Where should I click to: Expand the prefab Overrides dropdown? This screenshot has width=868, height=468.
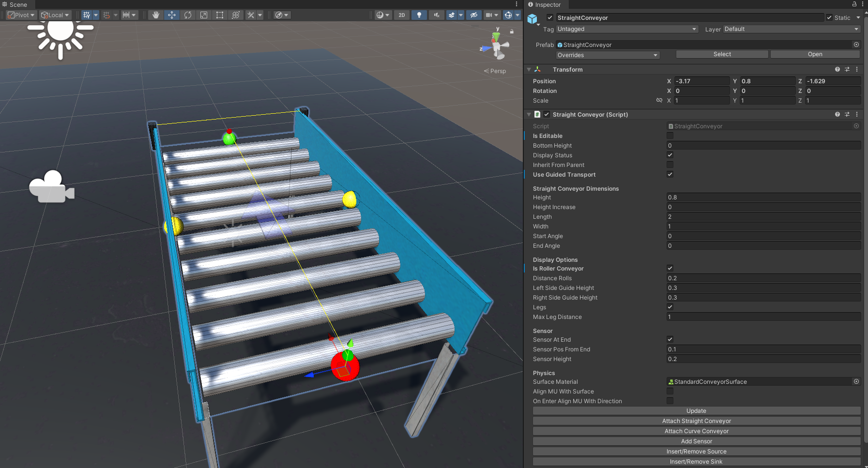pyautogui.click(x=608, y=55)
